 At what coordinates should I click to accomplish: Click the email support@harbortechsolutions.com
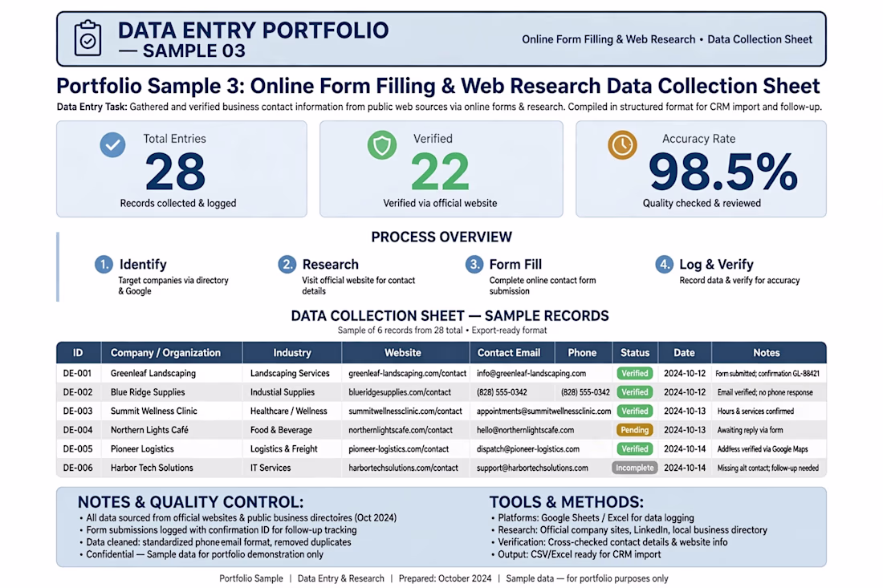(532, 468)
